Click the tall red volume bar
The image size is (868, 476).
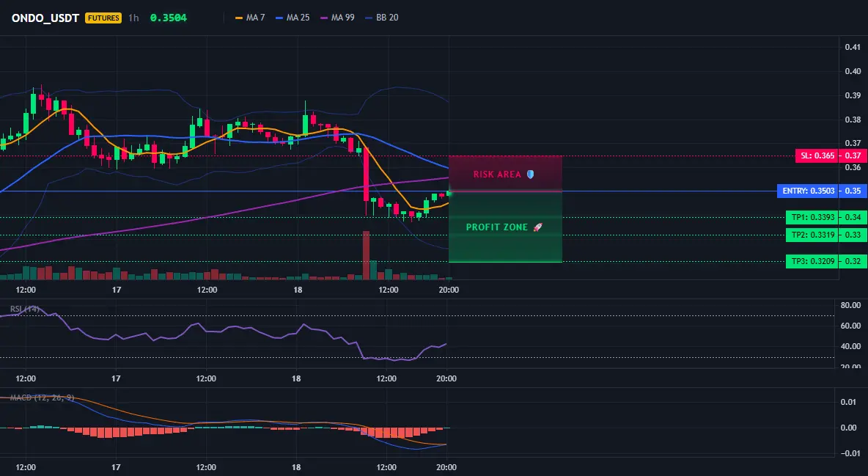(x=366, y=255)
